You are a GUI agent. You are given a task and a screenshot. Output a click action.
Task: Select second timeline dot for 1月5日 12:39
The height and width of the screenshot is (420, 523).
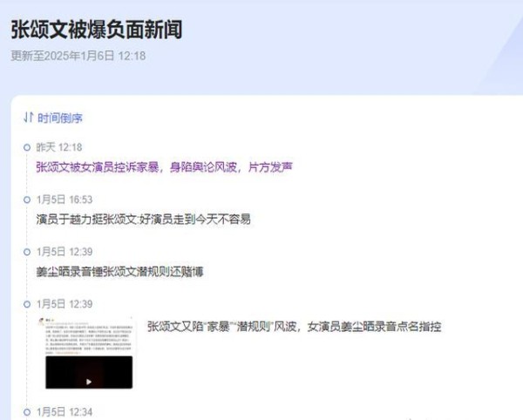pos(27,304)
